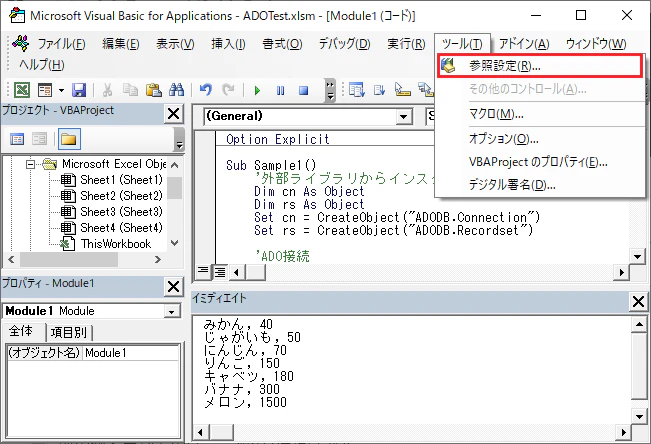Select Sheet2 (Sheet2) in project tree

pos(121,196)
